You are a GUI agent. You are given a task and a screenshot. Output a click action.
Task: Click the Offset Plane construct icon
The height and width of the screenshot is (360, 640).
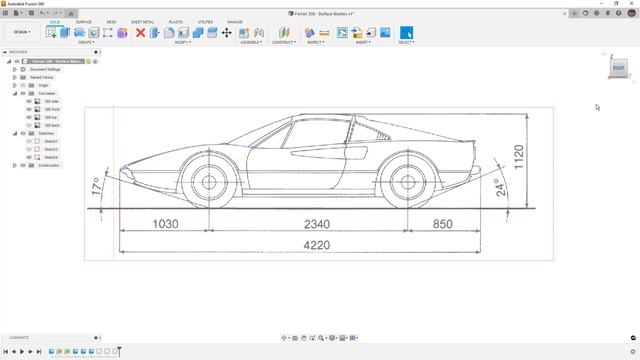(x=284, y=33)
